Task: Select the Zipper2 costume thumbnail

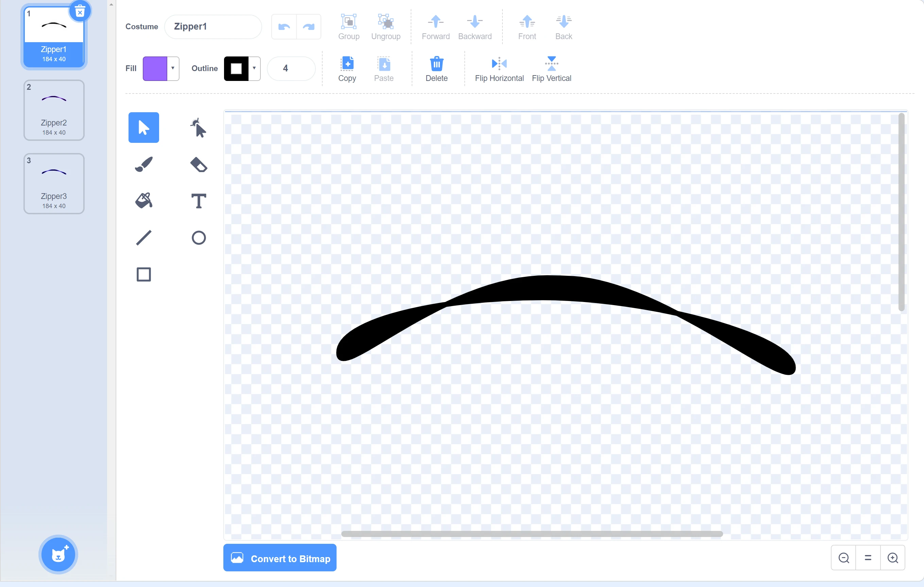Action: [54, 110]
